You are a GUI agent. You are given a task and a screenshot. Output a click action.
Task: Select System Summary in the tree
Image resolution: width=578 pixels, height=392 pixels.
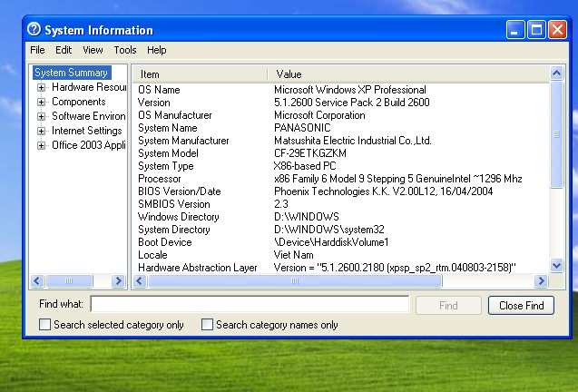(71, 73)
